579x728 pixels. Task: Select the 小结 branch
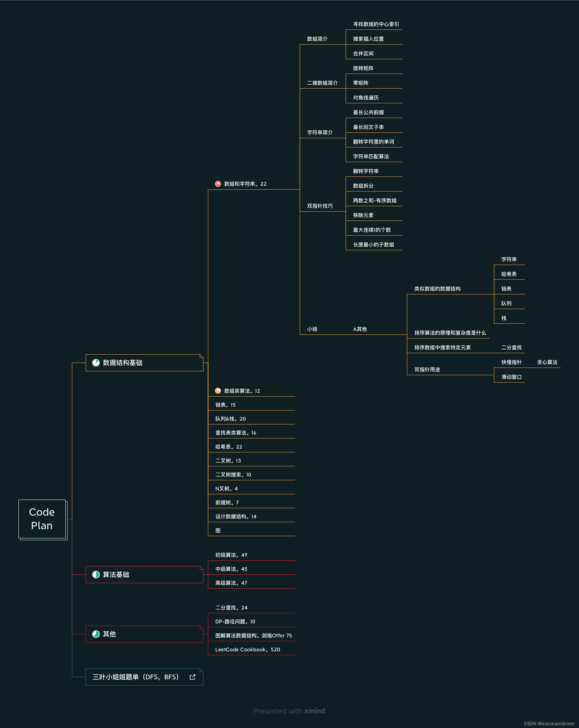[x=312, y=329]
